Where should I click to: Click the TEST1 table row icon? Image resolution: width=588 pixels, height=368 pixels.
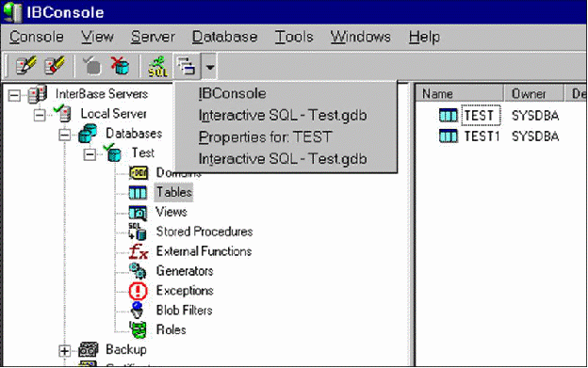click(449, 136)
